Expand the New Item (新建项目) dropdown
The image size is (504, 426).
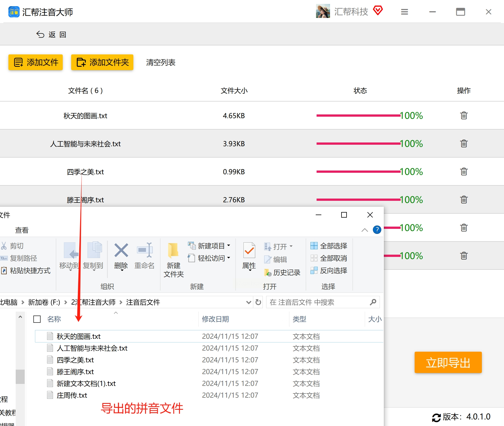[x=229, y=246]
